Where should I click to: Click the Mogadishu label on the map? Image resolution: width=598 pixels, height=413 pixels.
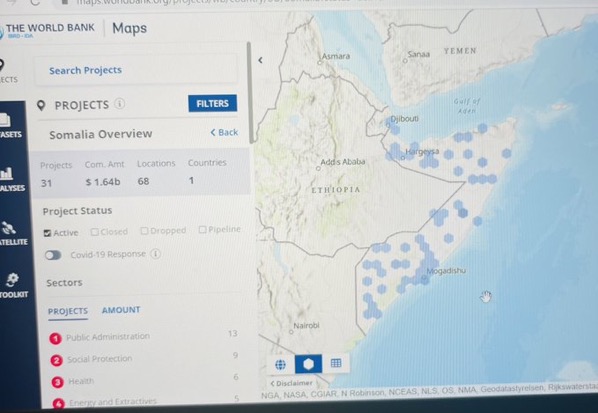click(446, 271)
